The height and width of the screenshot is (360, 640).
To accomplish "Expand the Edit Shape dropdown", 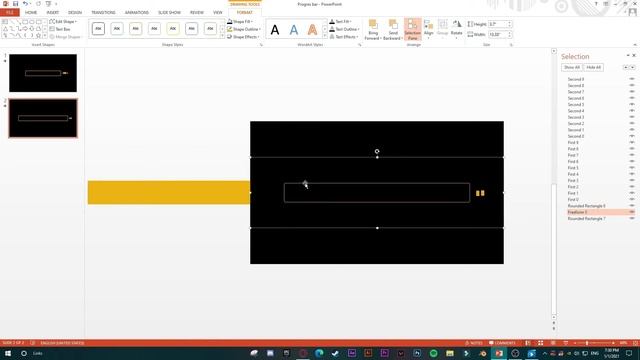I will coord(63,21).
